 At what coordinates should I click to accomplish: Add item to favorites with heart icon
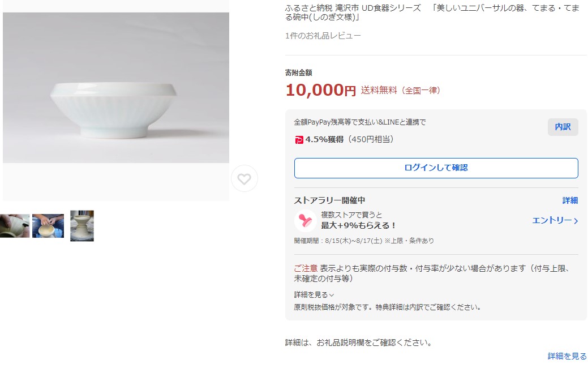[x=244, y=179]
